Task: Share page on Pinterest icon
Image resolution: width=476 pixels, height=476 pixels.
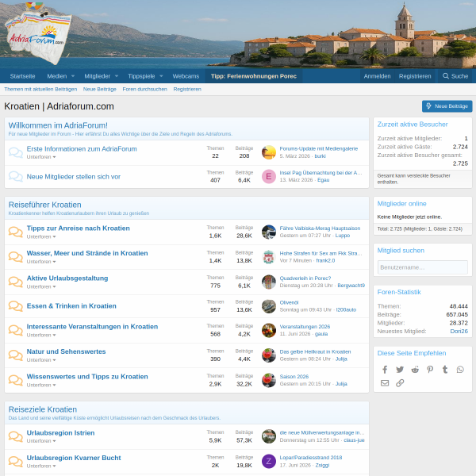Action: [x=430, y=370]
